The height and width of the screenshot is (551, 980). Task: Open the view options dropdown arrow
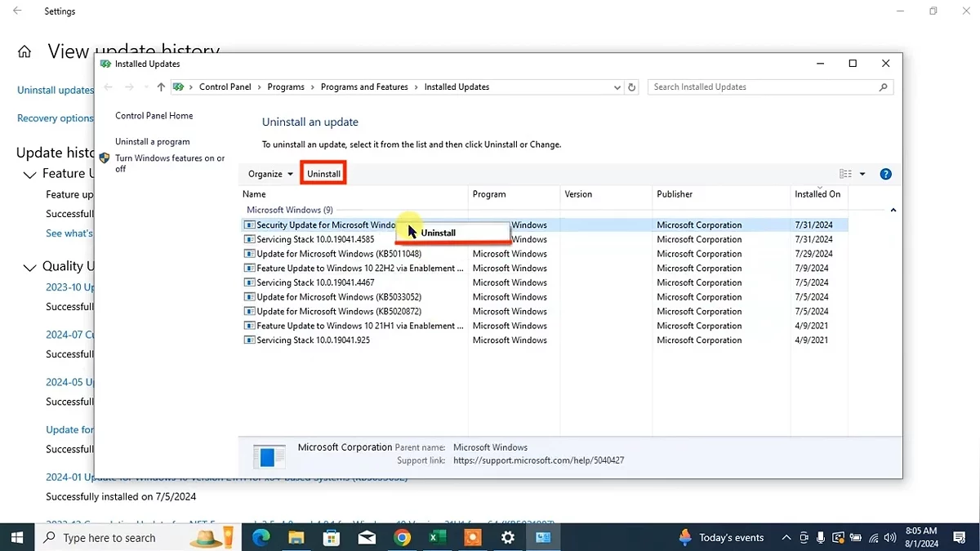[x=862, y=174]
